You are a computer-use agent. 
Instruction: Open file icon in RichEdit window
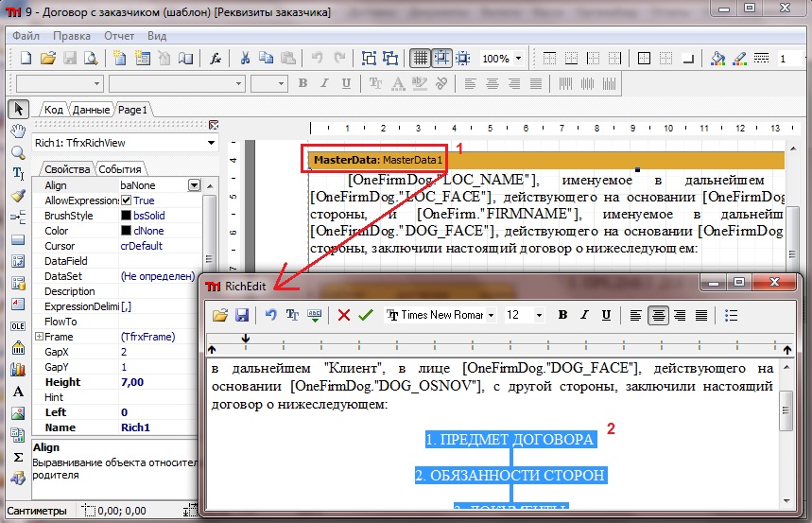click(x=220, y=315)
